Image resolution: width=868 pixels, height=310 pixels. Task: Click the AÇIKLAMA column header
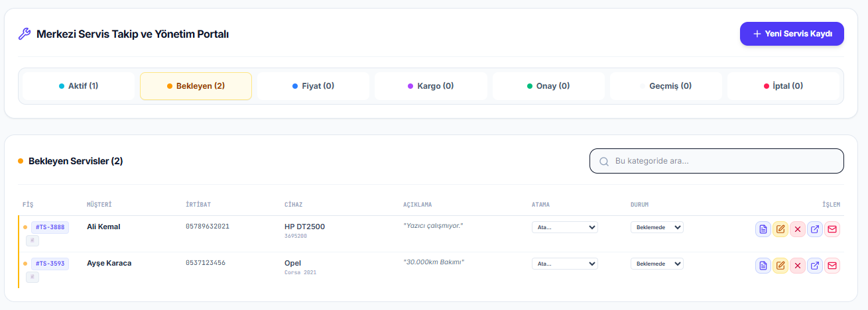coord(417,205)
